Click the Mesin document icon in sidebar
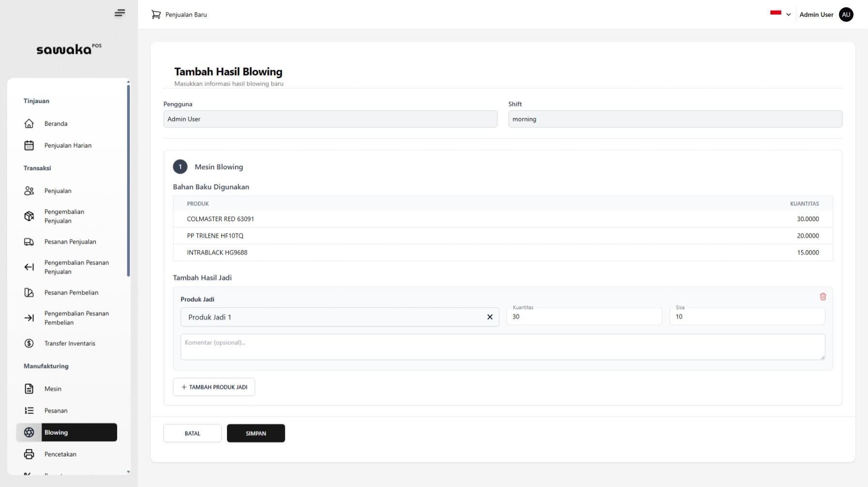This screenshot has width=868, height=487. pos(29,389)
